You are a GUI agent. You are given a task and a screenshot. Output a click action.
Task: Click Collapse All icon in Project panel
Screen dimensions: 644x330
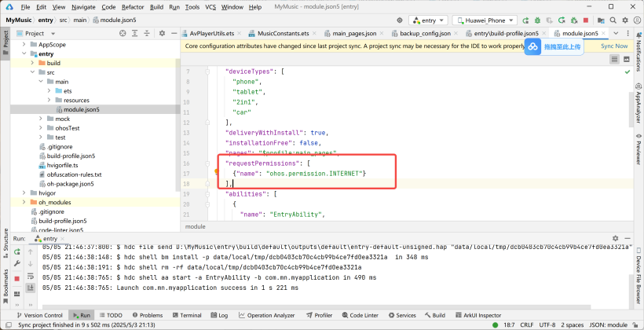[147, 33]
